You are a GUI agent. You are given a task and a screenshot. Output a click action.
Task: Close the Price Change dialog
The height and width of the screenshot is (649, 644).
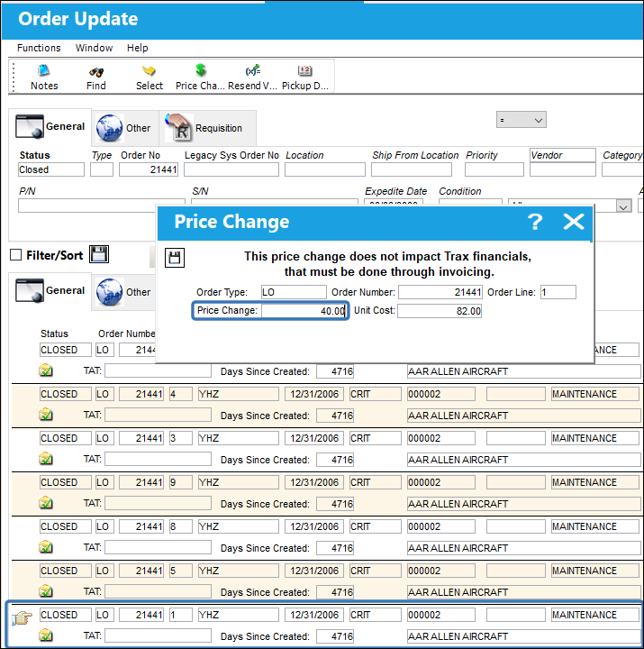pos(574,222)
